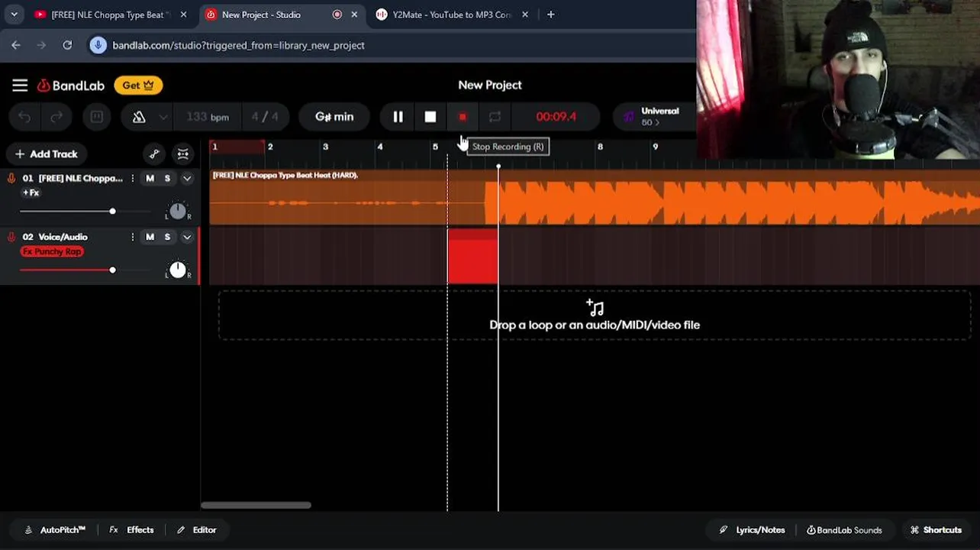
Task: Click bar 3 on the timeline ruler
Action: coord(325,147)
